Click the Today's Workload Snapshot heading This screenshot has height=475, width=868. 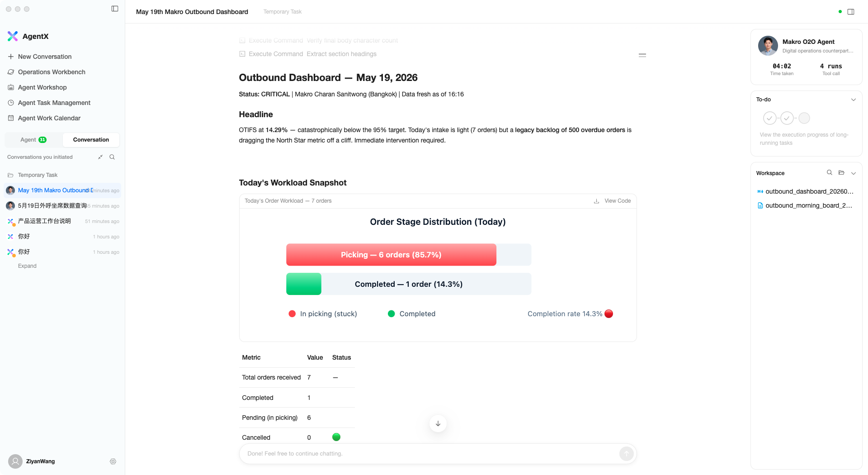[292, 183]
